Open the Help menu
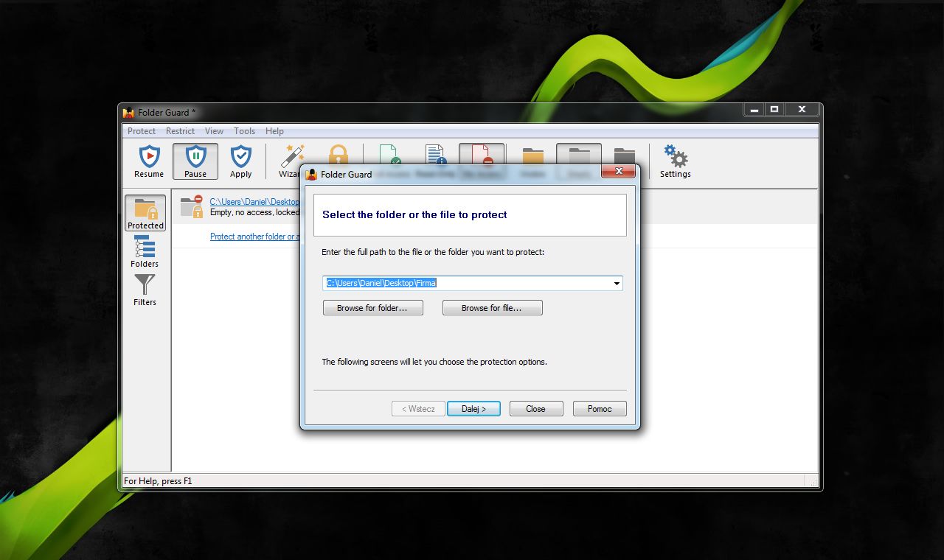Viewport: 944px width, 560px height. [274, 131]
